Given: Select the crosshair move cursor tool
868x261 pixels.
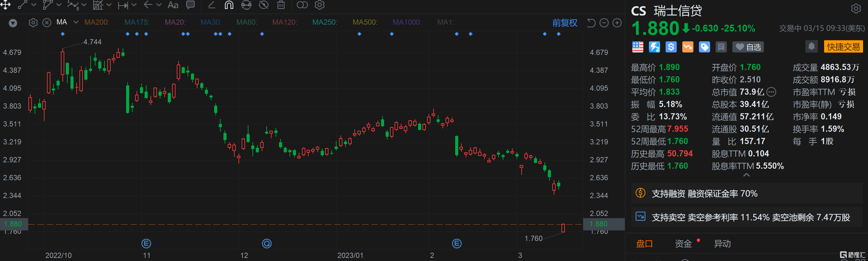Looking at the screenshot, I should coord(5,5).
